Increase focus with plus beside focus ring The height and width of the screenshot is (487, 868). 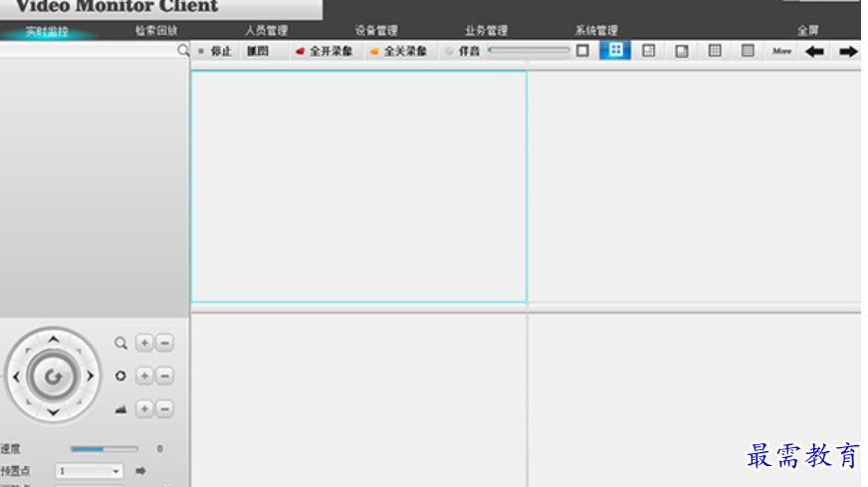144,376
